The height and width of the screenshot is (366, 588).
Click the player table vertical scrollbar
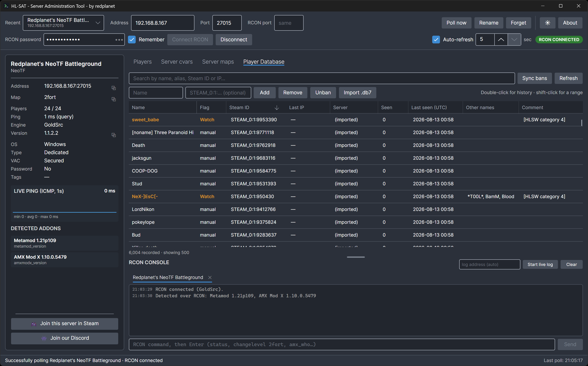click(x=581, y=123)
